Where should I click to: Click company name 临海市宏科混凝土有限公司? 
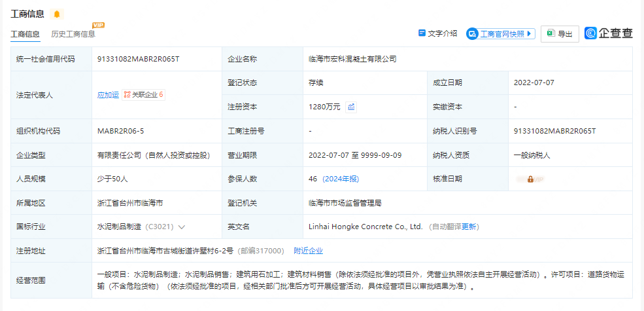[352, 59]
